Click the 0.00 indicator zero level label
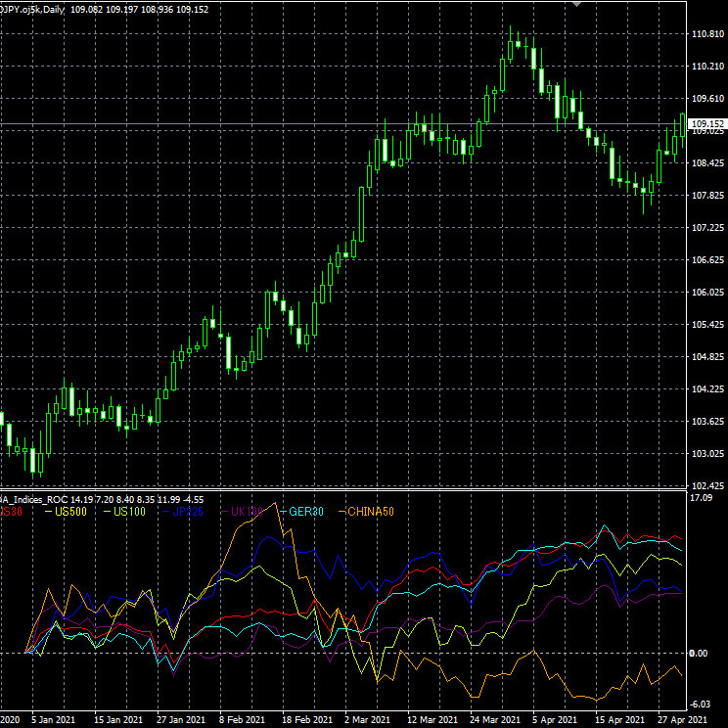 coord(699,654)
